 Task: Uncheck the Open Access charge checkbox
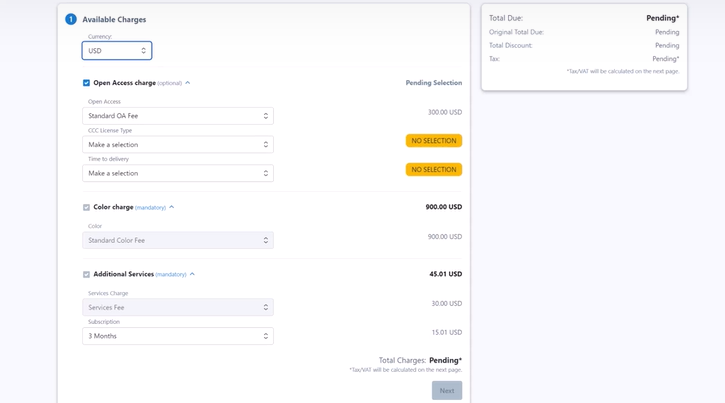click(86, 83)
